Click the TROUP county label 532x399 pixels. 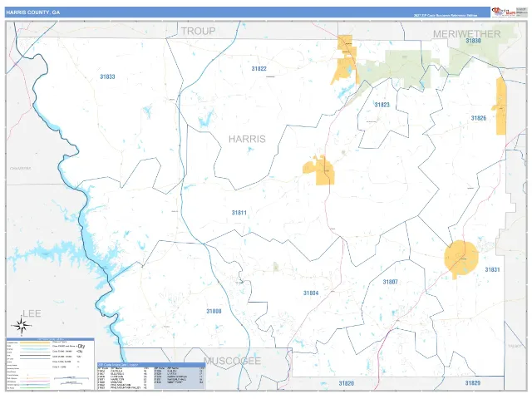[198, 32]
